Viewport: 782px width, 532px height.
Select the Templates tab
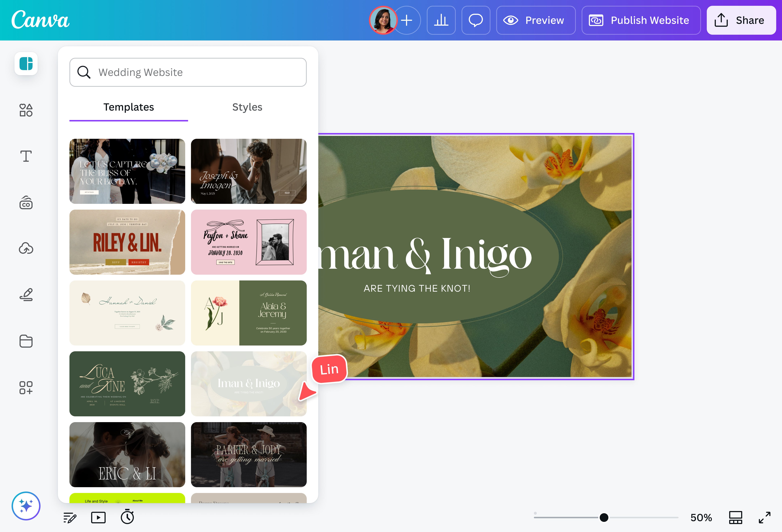click(129, 107)
